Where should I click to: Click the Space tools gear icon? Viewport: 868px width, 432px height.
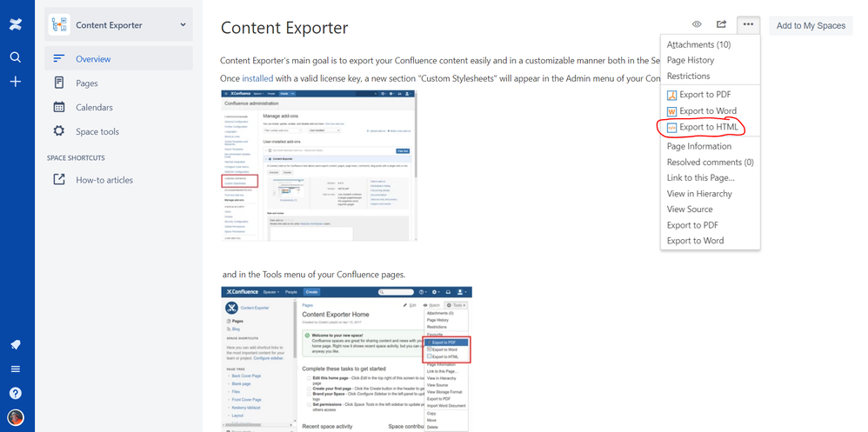pyautogui.click(x=58, y=131)
